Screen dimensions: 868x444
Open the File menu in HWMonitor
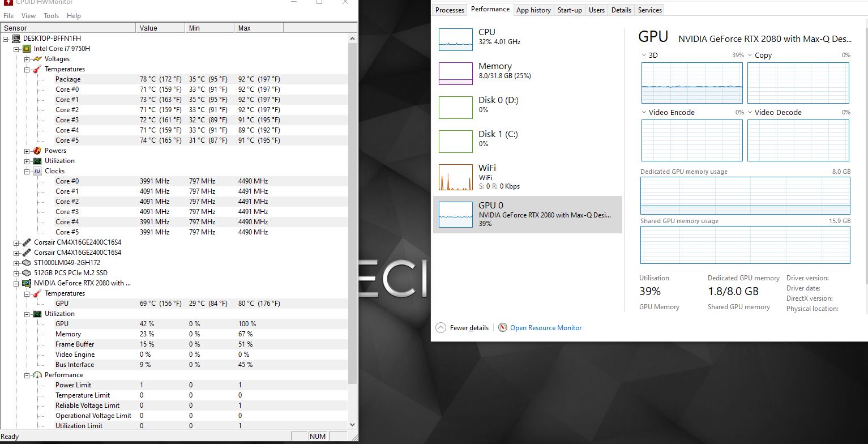pyautogui.click(x=8, y=16)
